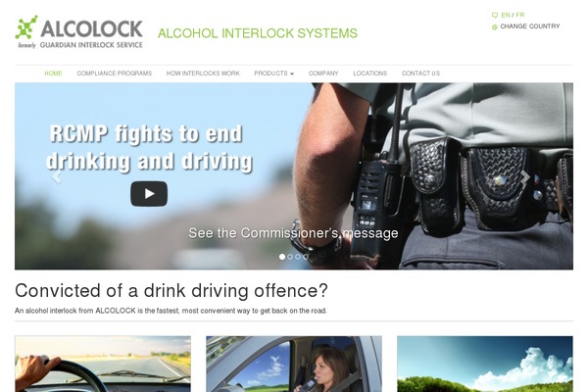This screenshot has width=588, height=392.
Task: Select the first carousel indicator dot
Action: click(282, 257)
